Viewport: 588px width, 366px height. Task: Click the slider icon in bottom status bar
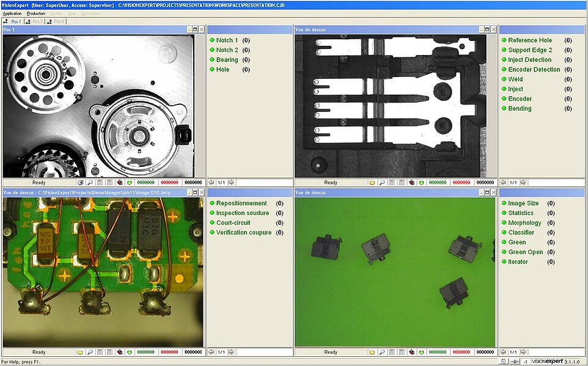(513, 362)
